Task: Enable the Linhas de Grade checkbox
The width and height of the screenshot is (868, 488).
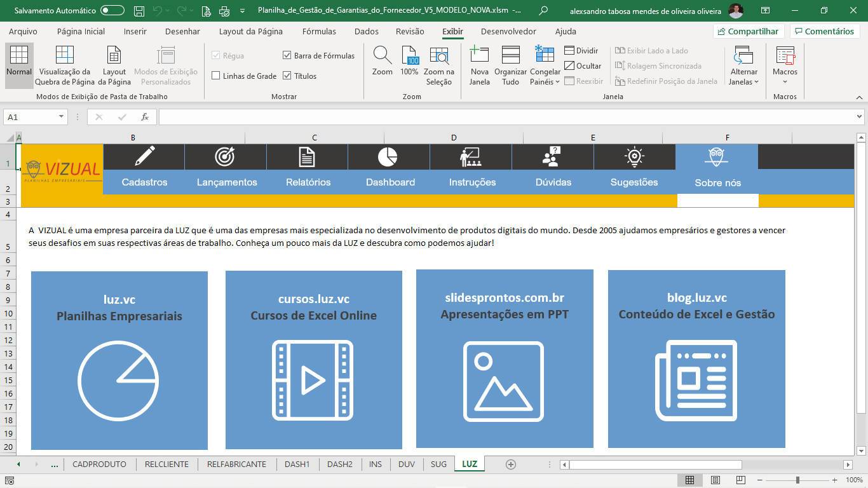Action: 216,76
